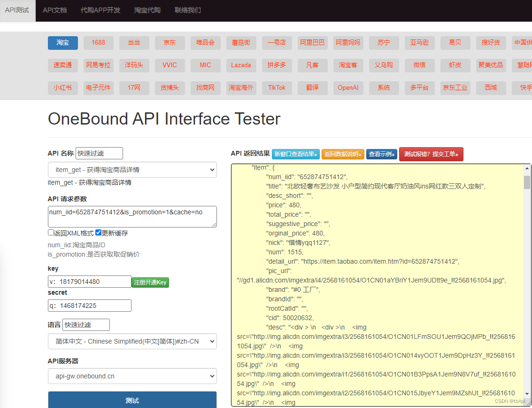Screen dimensions: 532x408
Task: Pick the 网易考拉 platform
Action: point(99,65)
